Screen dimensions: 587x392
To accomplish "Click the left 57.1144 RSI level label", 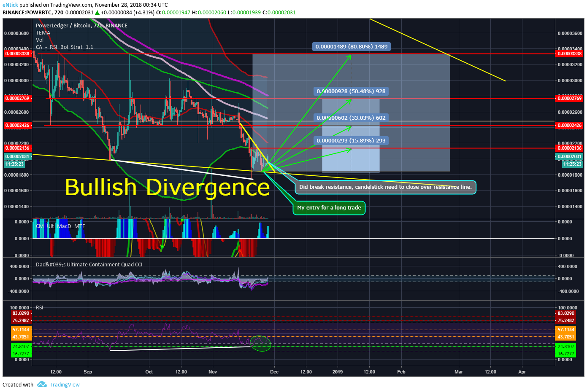I will point(21,330).
